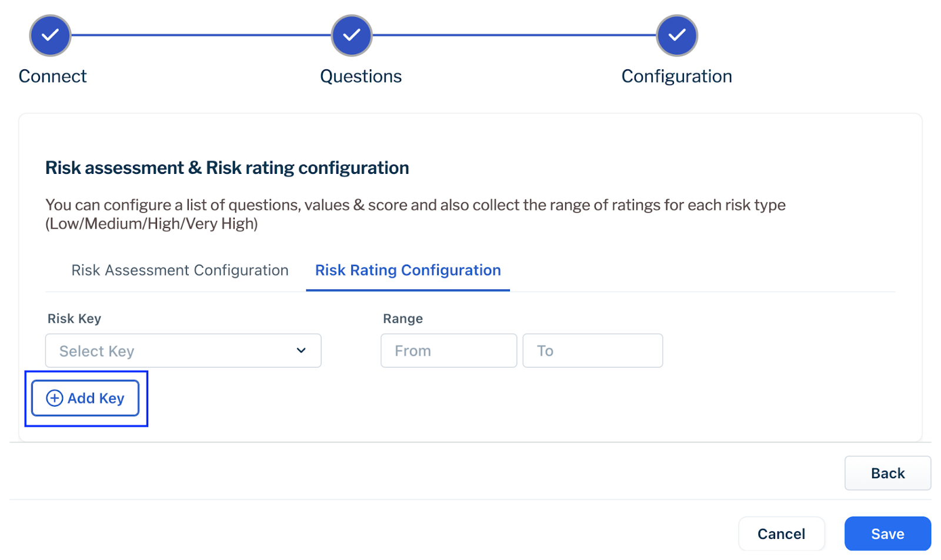Click the Questions step label

361,76
